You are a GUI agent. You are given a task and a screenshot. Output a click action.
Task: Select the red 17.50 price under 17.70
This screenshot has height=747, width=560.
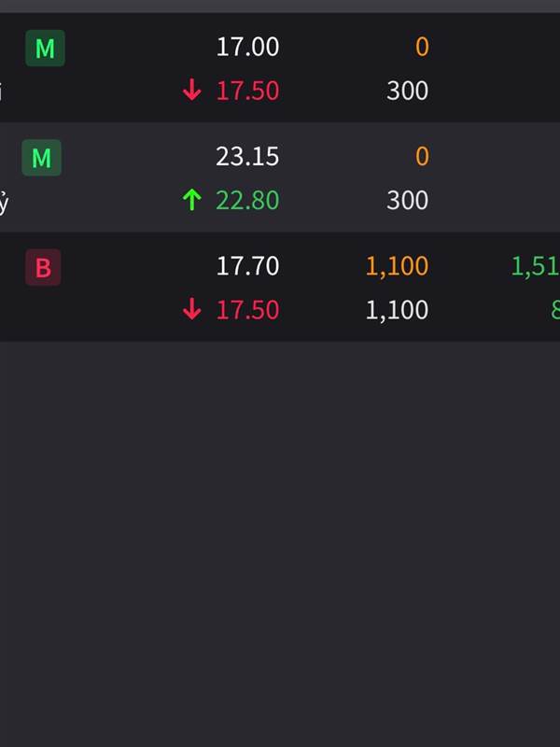point(247,309)
